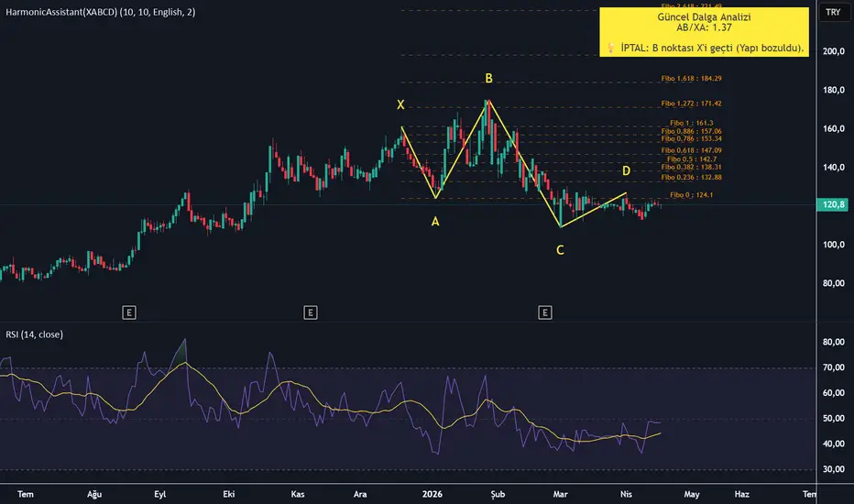
Task: Select the C pattern point label
Action: pos(560,250)
